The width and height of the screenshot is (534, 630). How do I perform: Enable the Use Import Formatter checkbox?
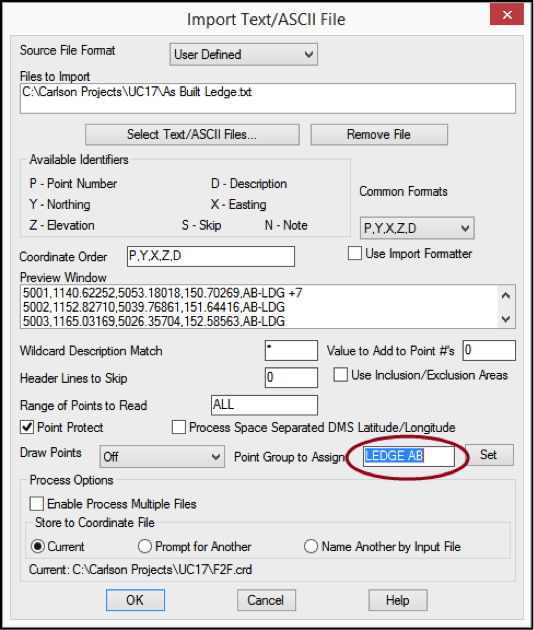click(x=354, y=254)
